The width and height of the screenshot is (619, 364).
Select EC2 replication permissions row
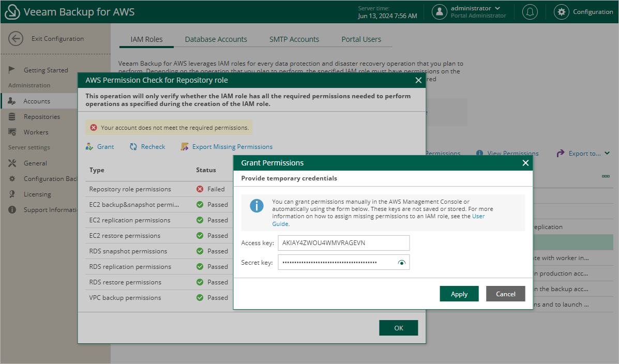click(159, 220)
